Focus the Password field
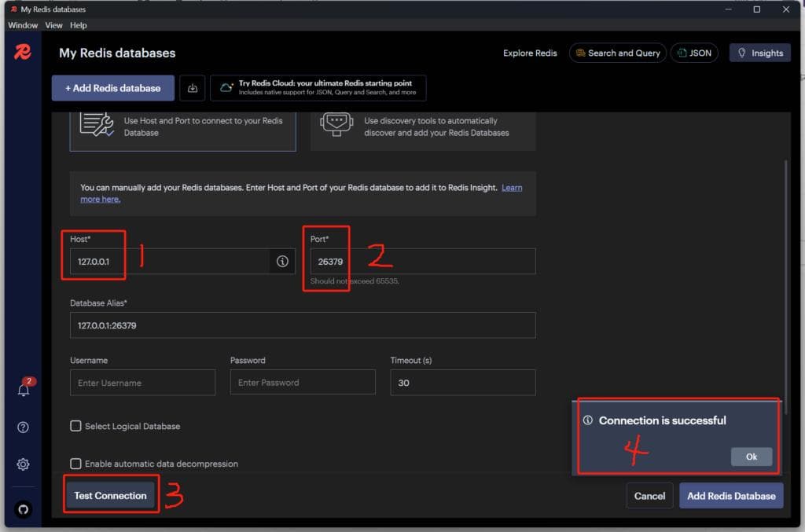The width and height of the screenshot is (805, 532). [x=303, y=383]
